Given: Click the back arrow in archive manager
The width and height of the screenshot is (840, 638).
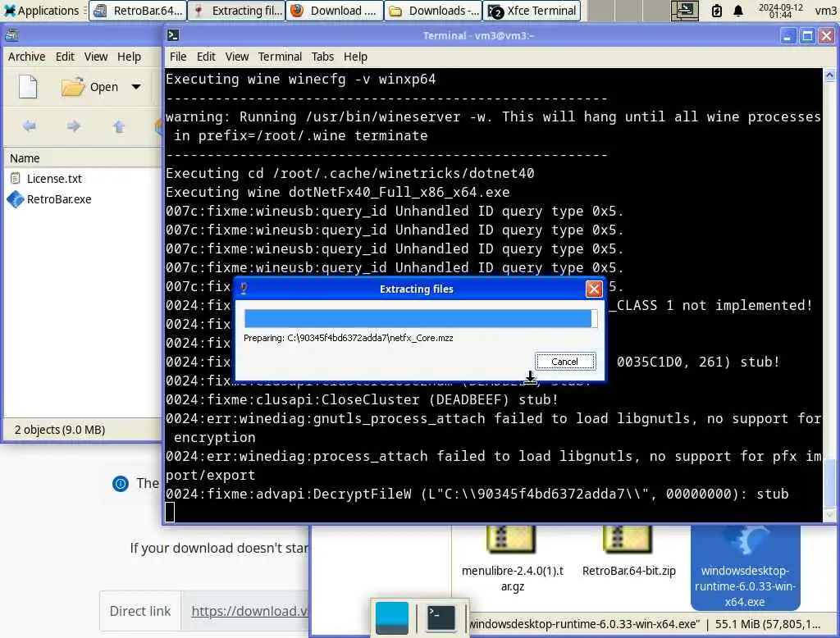Looking at the screenshot, I should (30, 126).
